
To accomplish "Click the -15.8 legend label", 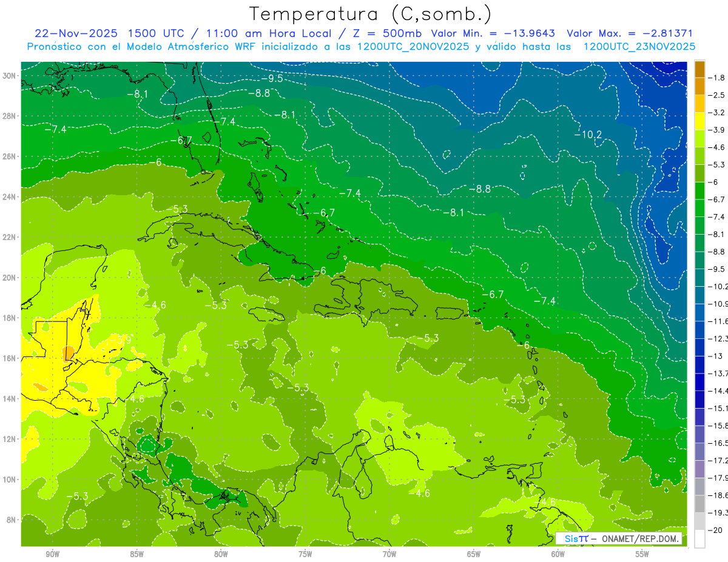I will point(717,426).
